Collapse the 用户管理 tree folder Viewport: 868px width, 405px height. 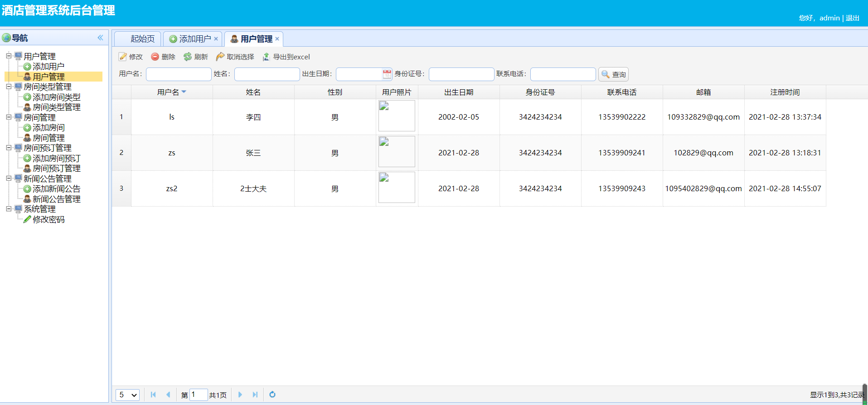[x=9, y=56]
